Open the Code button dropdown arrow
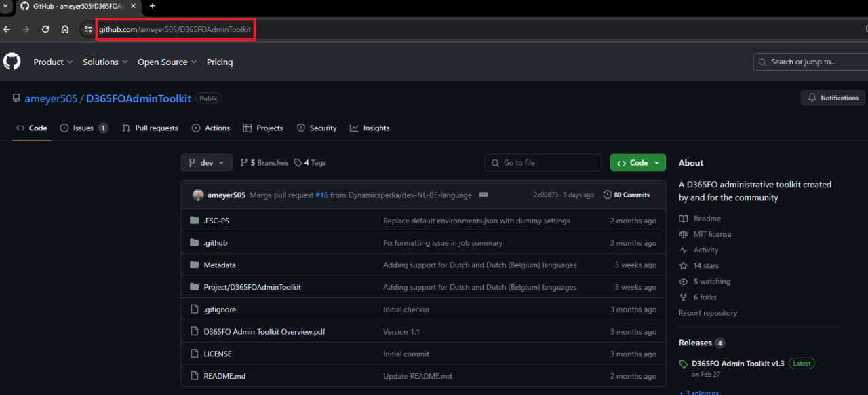868x395 pixels. (656, 162)
